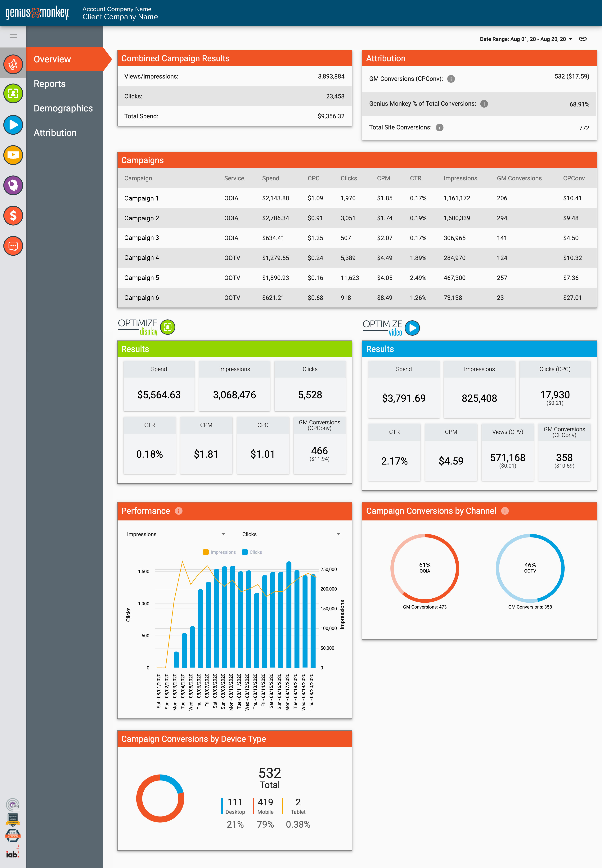This screenshot has height=868, width=602.
Task: Click the Campaign 1 row name
Action: [142, 198]
